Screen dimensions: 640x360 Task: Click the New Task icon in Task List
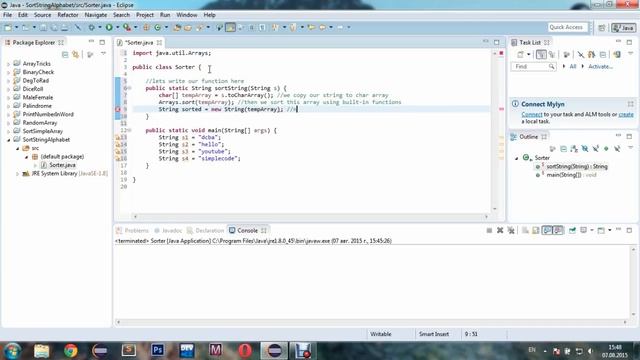click(520, 54)
